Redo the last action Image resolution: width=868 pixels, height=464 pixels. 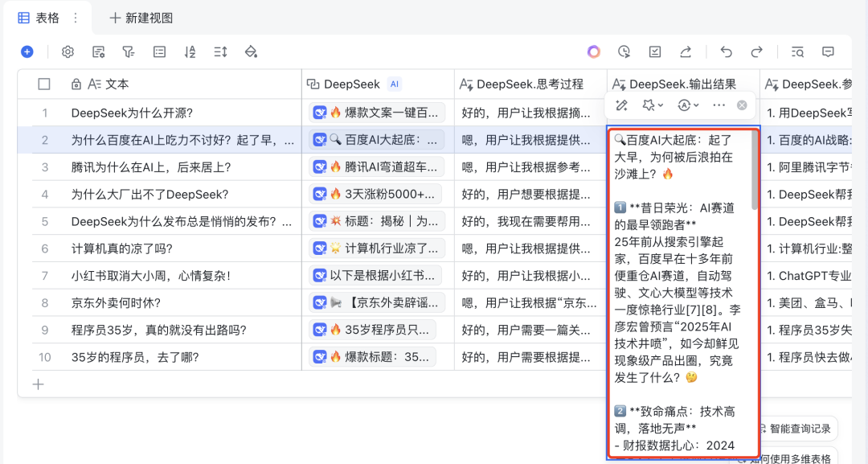pyautogui.click(x=757, y=52)
